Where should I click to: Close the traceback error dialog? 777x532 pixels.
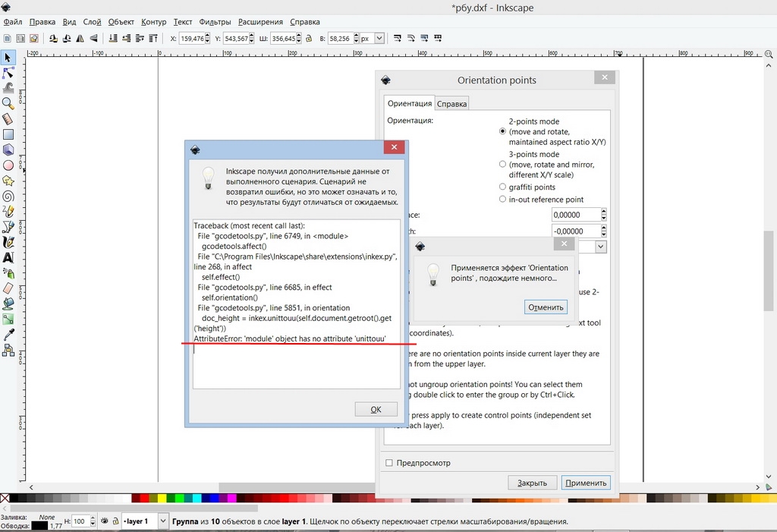394,146
